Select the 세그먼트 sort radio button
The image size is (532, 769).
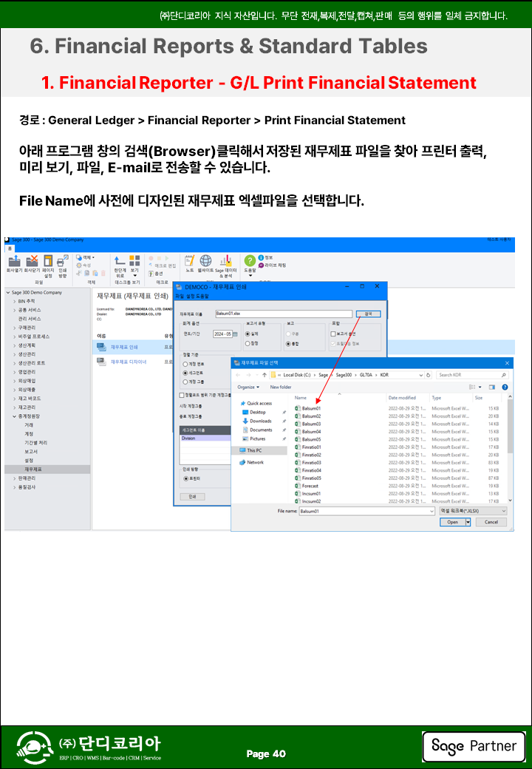coord(185,373)
